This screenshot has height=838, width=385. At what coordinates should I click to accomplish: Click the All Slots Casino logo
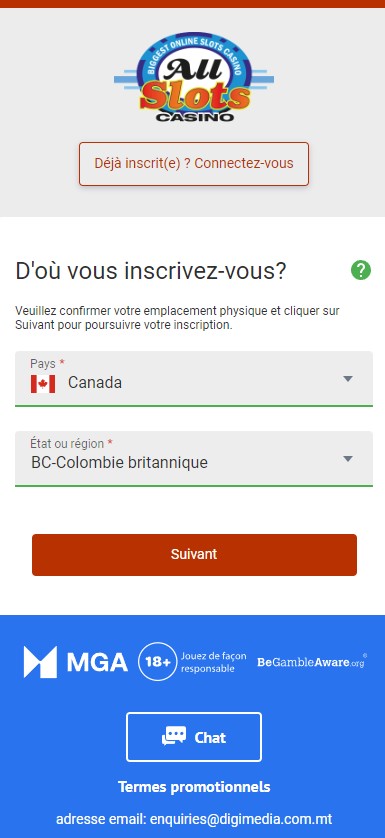click(194, 76)
